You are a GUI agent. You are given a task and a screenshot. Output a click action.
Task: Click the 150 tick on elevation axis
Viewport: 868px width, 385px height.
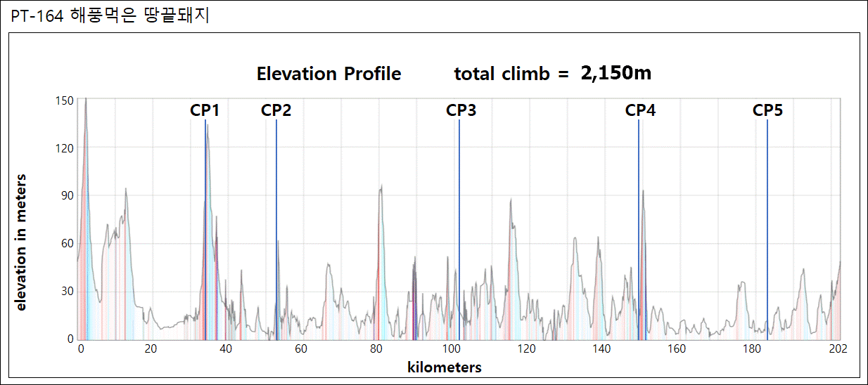pos(65,100)
